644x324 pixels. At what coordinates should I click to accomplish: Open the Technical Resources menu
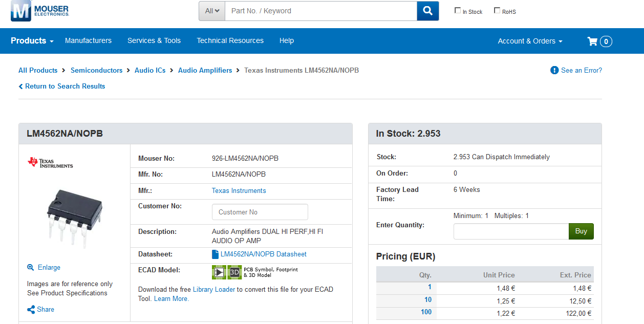(x=230, y=40)
